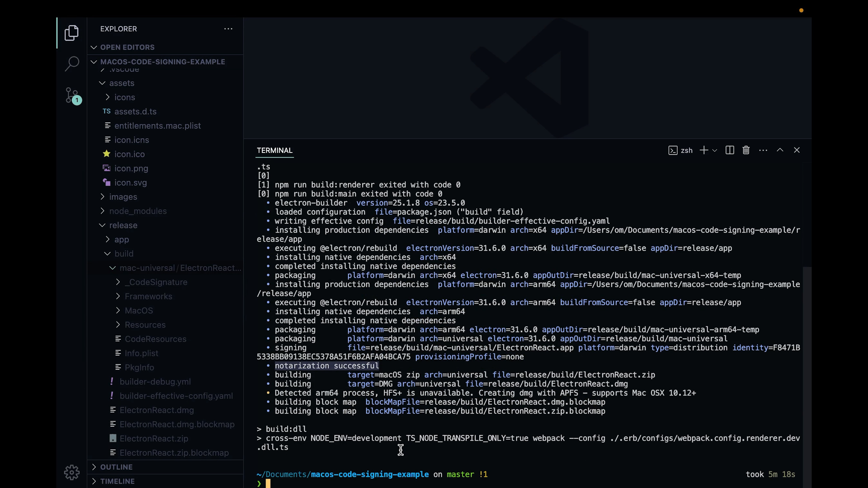Viewport: 868px width, 488px height.
Task: Open the terminal launch profile dropdown arrow
Action: 715,150
